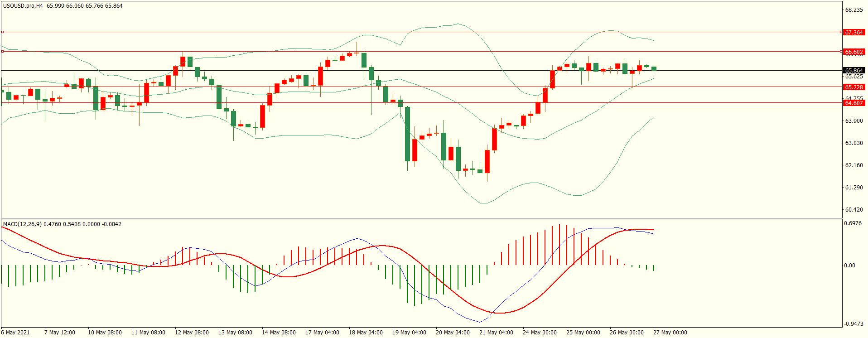Click the 19 May 04:00 time label
The image size is (868, 338).
[409, 333]
